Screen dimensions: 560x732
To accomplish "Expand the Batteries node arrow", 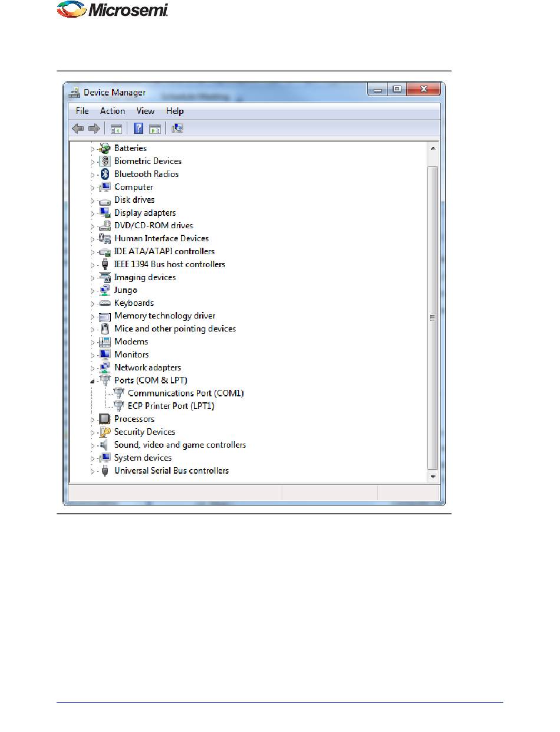I will pos(93,149).
